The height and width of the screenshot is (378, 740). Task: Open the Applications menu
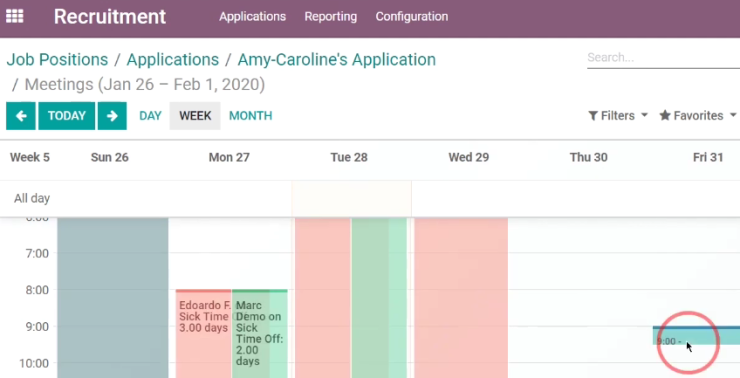(252, 17)
